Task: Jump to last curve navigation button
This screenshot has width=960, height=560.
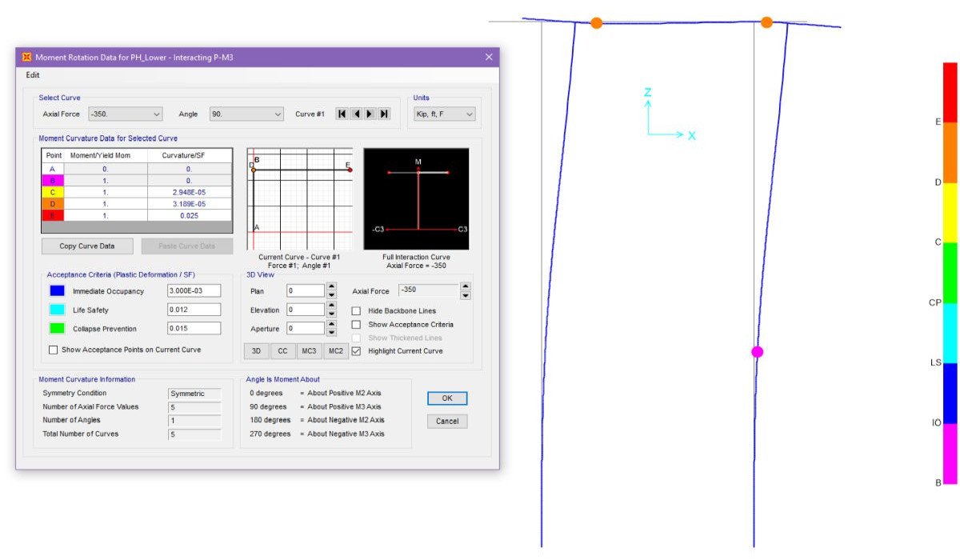Action: (x=384, y=114)
